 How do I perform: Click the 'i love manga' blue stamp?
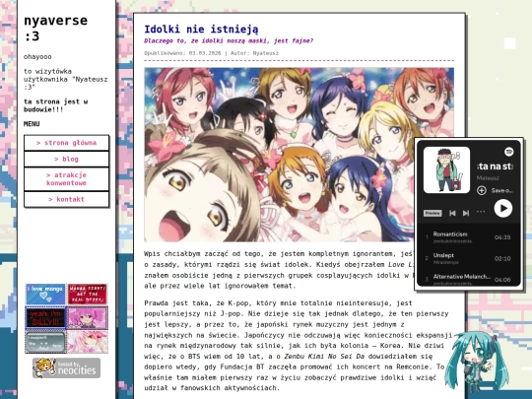(x=45, y=294)
